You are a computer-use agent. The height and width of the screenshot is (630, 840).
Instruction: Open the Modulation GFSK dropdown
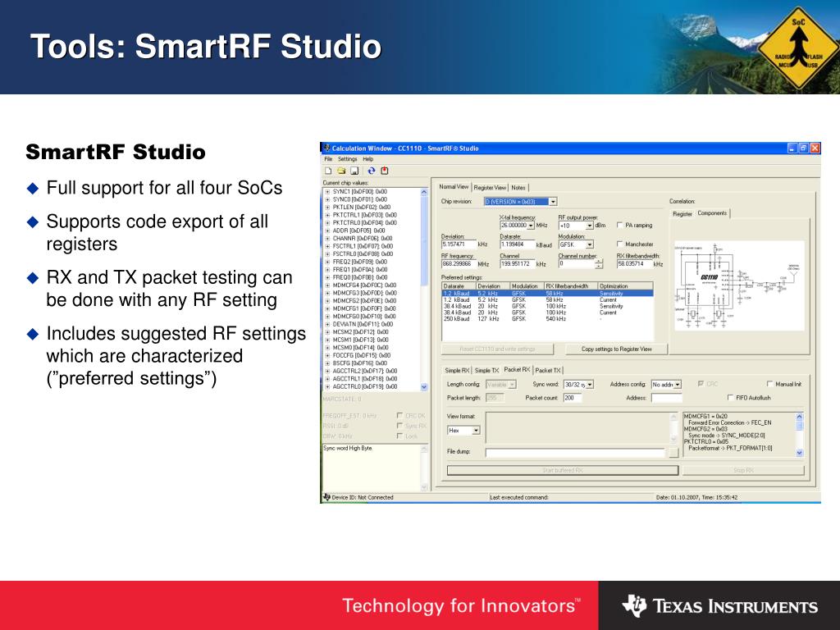click(x=590, y=244)
